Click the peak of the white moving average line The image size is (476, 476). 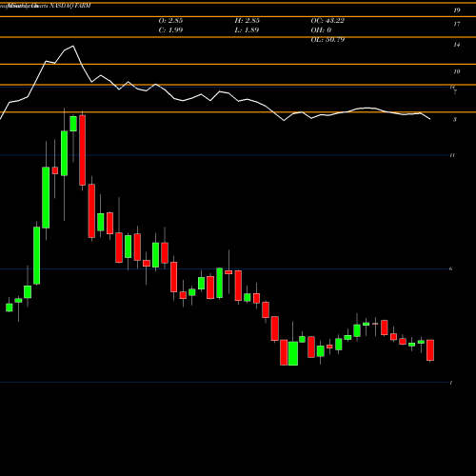tap(73, 46)
